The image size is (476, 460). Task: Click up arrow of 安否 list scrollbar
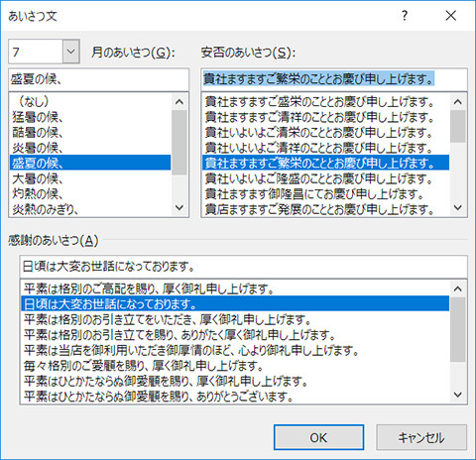click(458, 102)
